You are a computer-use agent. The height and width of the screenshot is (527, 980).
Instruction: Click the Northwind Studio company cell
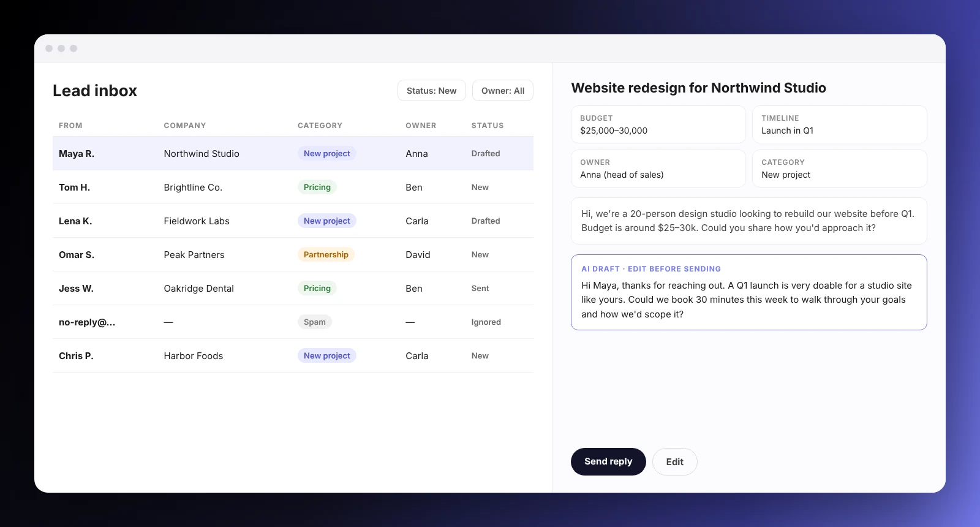point(202,154)
